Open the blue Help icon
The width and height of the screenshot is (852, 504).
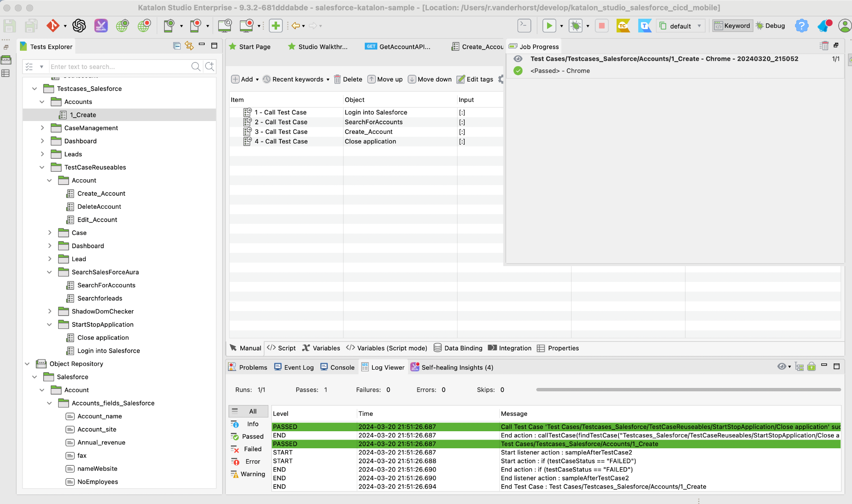[801, 26]
